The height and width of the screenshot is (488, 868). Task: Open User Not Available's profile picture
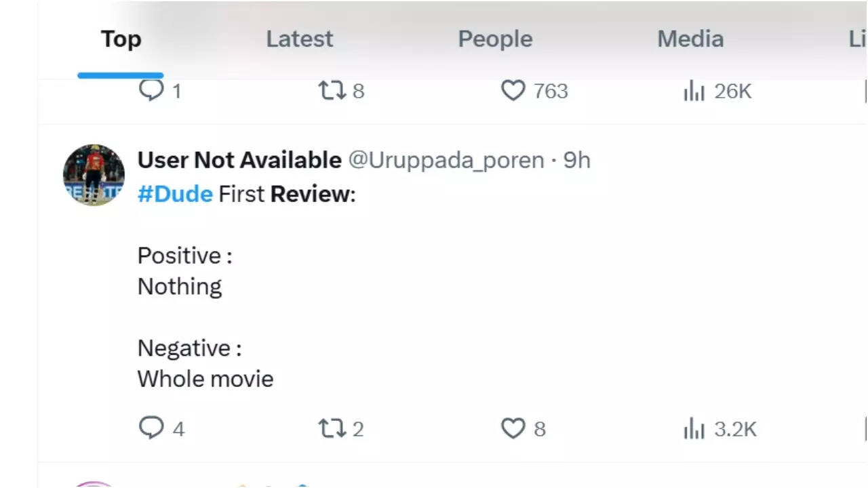94,175
